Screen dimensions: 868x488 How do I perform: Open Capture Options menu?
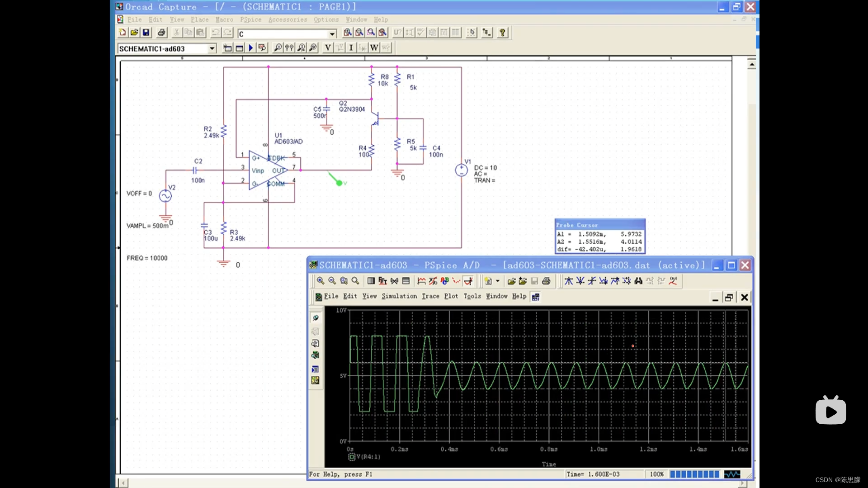coord(326,19)
